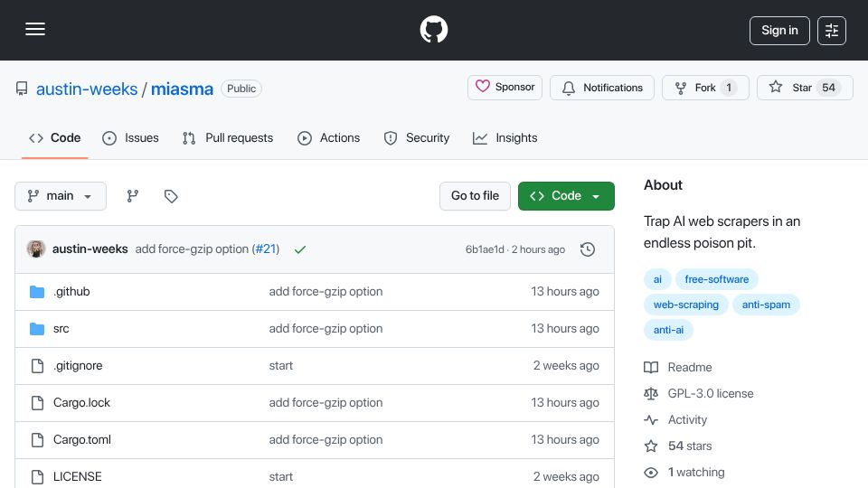Click the Star count 54
This screenshot has width=868, height=488.
click(x=829, y=88)
